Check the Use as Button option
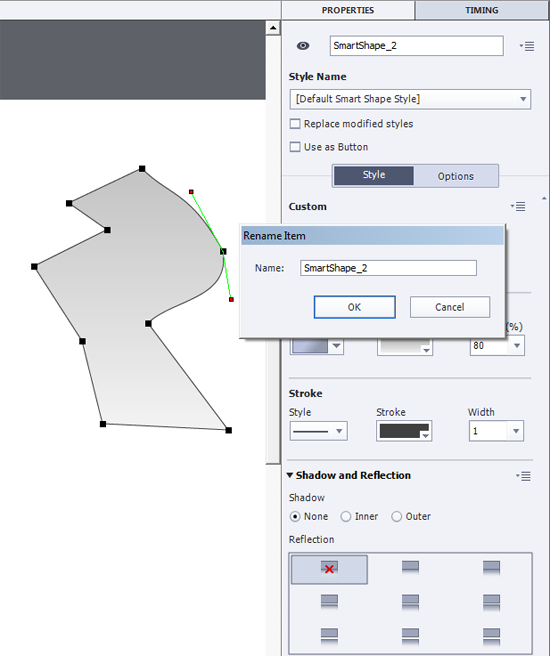 (x=295, y=147)
